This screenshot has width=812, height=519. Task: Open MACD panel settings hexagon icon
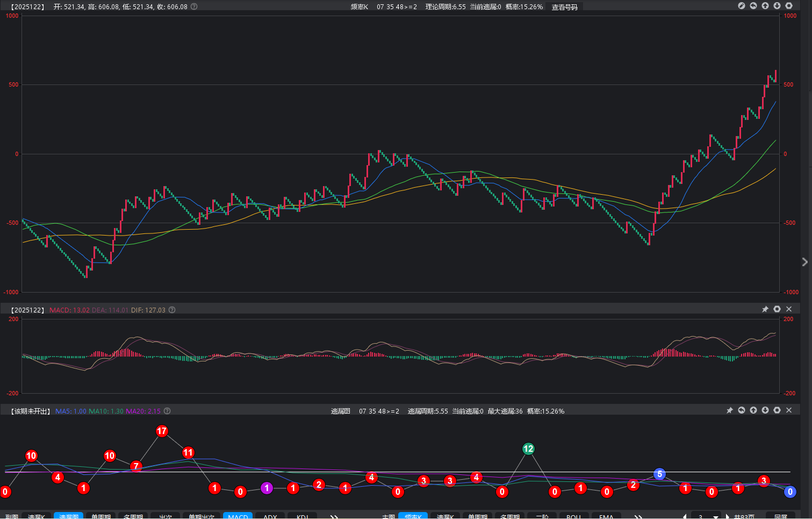(x=777, y=309)
